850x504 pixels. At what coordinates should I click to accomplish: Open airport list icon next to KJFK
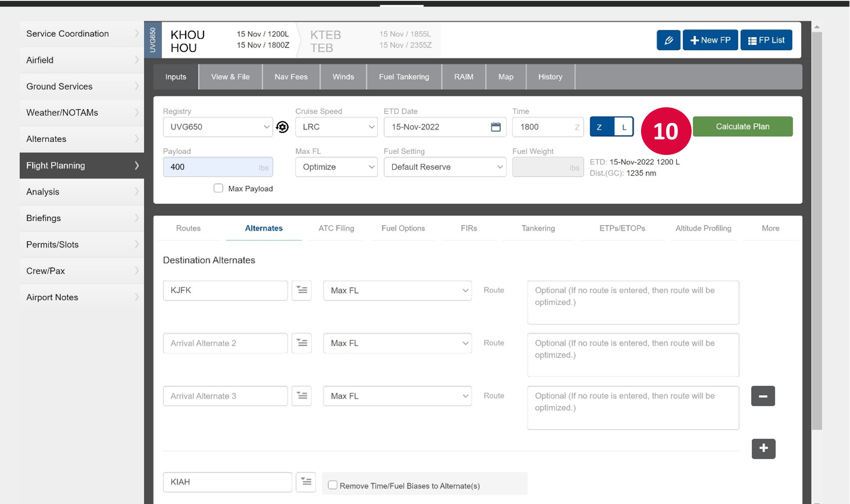pos(302,290)
